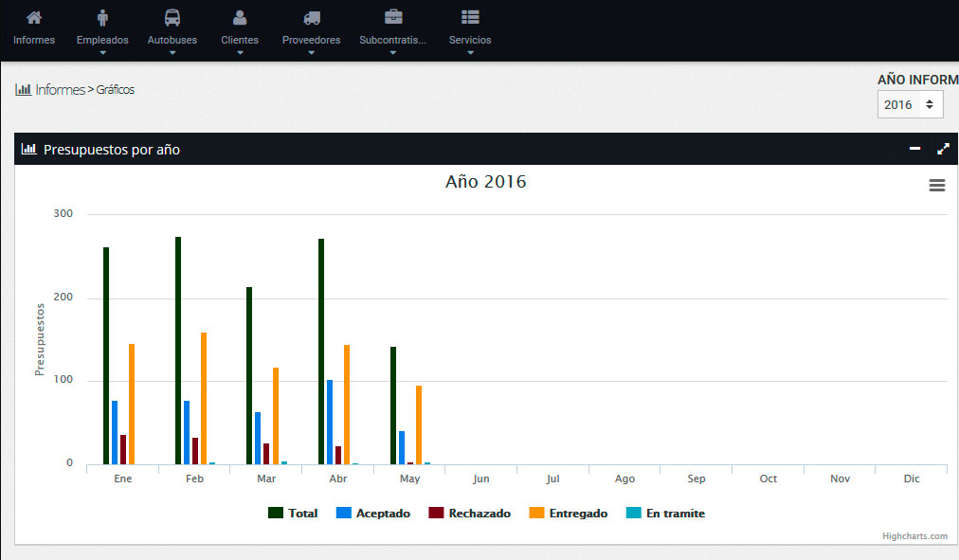Screen dimensions: 959x560
Task: Click the May Total dark green bar
Action: tap(393, 406)
